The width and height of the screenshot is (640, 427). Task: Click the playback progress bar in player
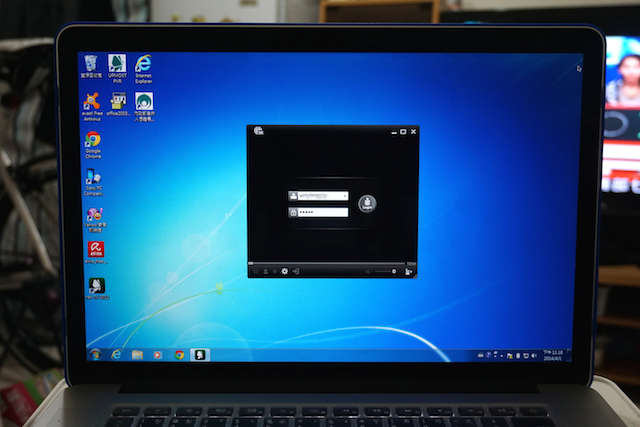pyautogui.click(x=327, y=263)
